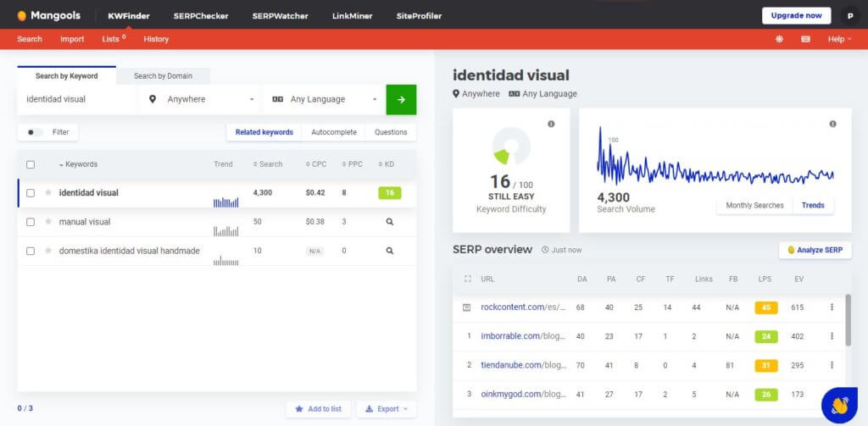Open more options for the tiendanube.com row
This screenshot has height=426, width=868.
(832, 365)
